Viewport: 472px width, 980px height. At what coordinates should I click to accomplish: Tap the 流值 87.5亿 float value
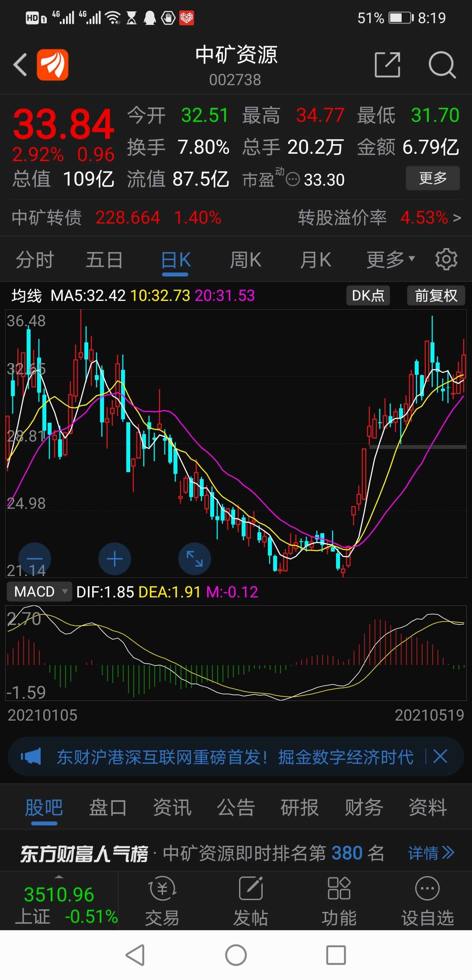[x=178, y=179]
